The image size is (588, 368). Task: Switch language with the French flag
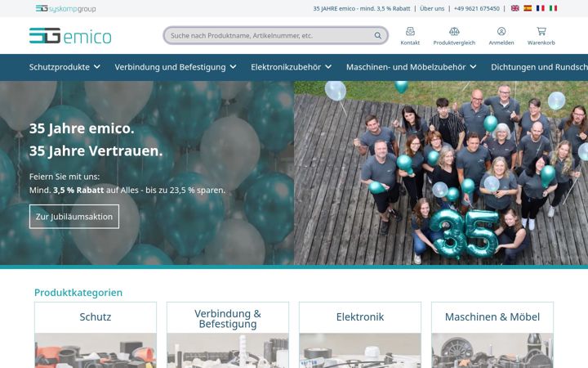(541, 8)
